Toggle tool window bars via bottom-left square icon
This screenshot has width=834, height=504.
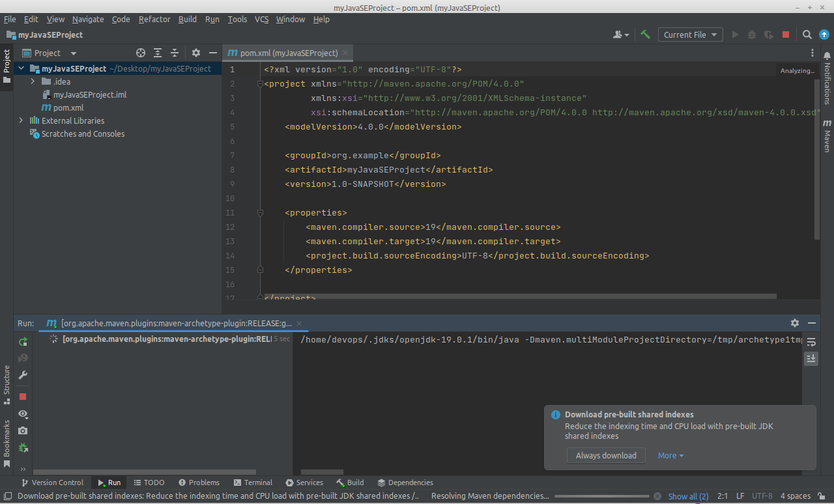tap(8, 496)
